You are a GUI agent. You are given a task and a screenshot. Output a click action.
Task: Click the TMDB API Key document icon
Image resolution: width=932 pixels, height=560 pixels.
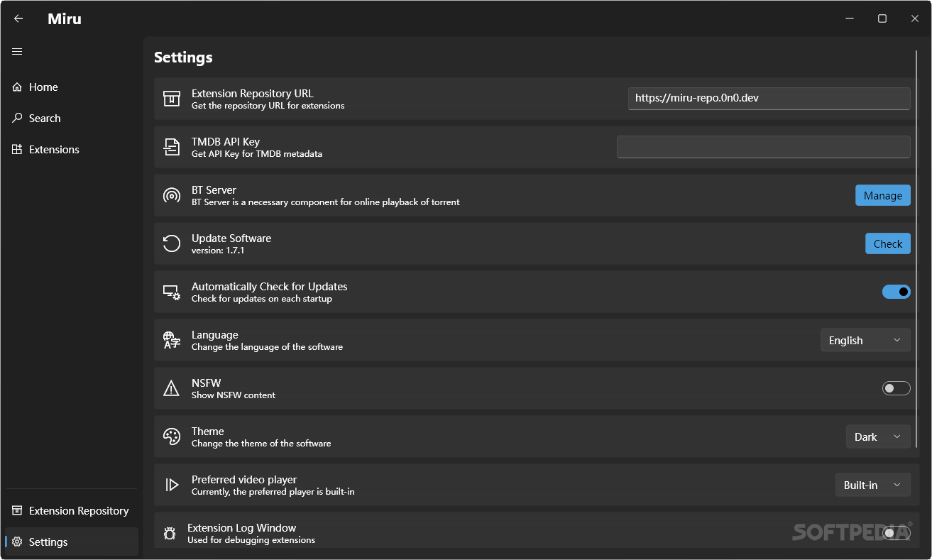[172, 147]
